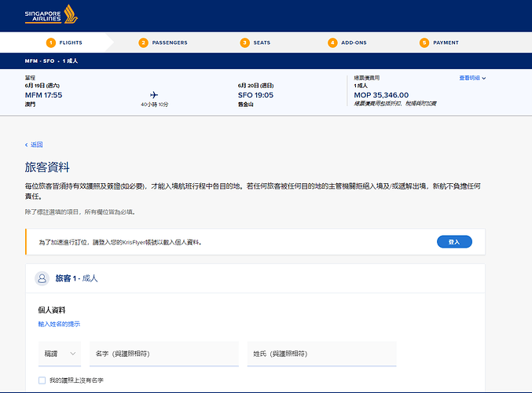Image resolution: width=532 pixels, height=393 pixels.
Task: Switch to the PASSENGERS step tab
Action: (x=163, y=42)
